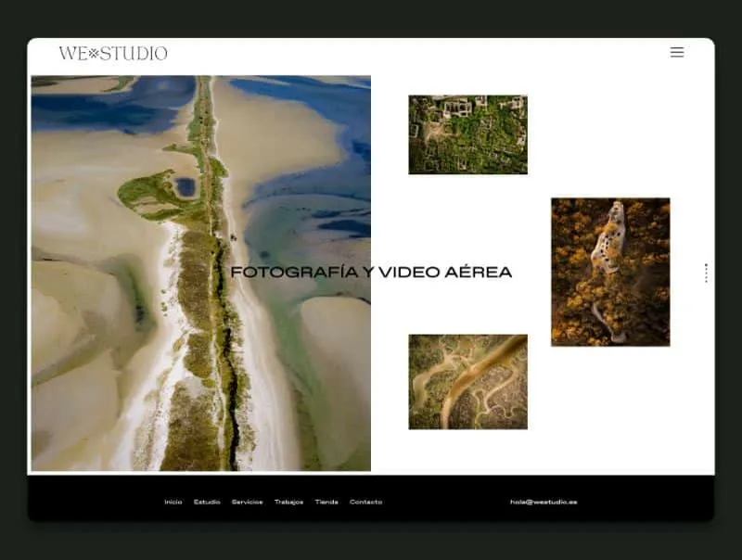Image resolution: width=742 pixels, height=560 pixels.
Task: Go to Inicio in footer navigation
Action: [173, 502]
